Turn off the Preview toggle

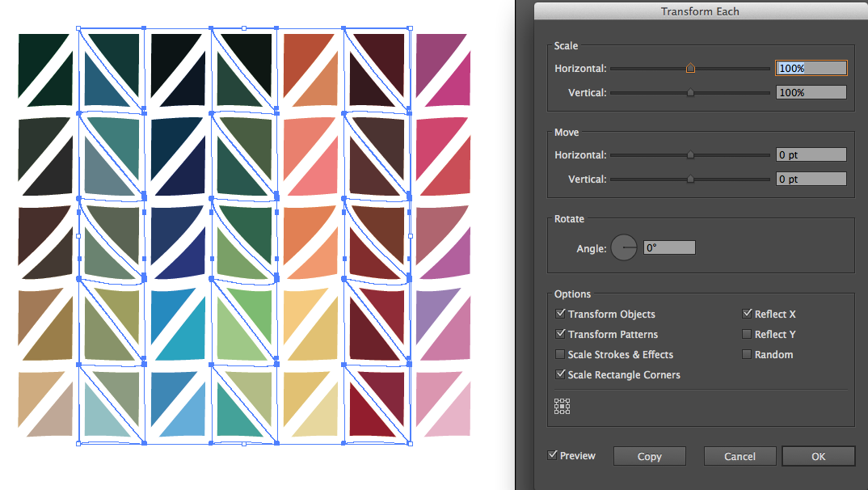(x=554, y=455)
